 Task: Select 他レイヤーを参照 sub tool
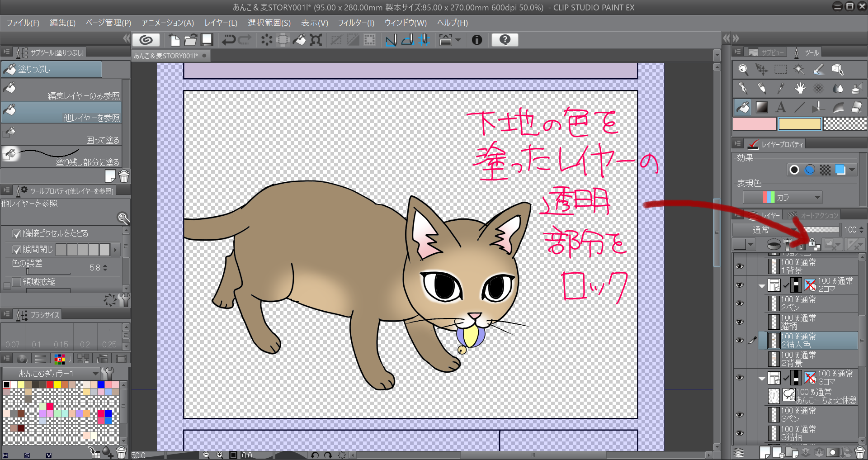62,112
